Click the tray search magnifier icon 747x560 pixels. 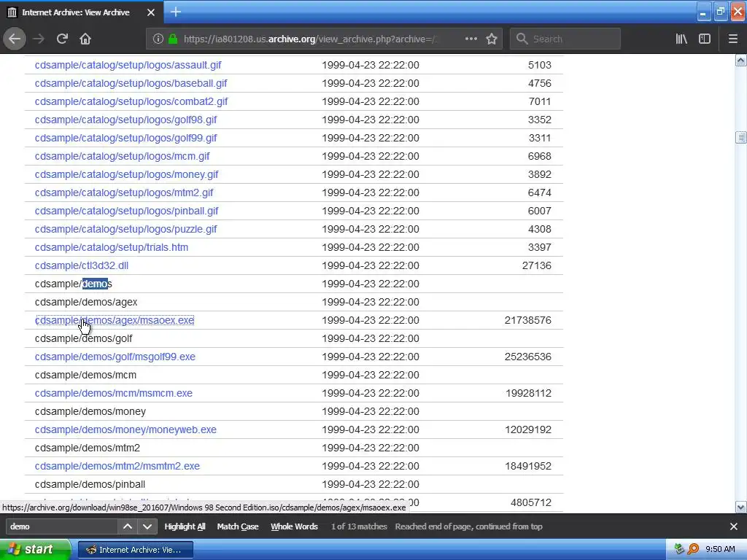click(693, 550)
